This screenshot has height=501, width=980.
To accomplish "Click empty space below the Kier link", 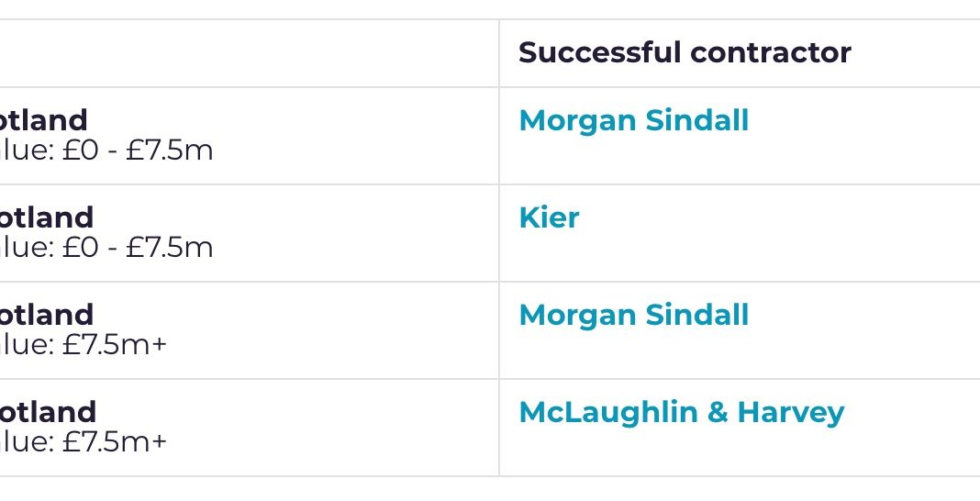I will 551,259.
